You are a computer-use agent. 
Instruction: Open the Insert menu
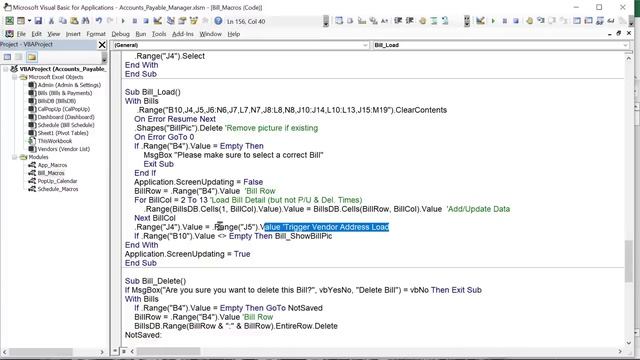tap(73, 34)
